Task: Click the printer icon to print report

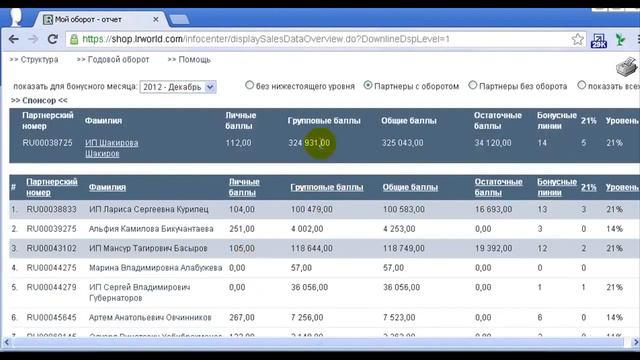Action: pyautogui.click(x=627, y=66)
